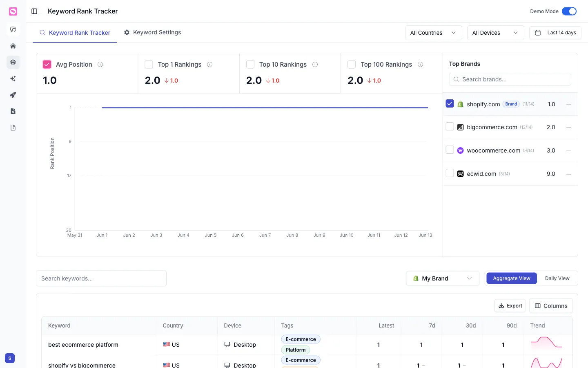The height and width of the screenshot is (368, 588).
Task: Switch to Keyword Settings tab
Action: pos(153,33)
